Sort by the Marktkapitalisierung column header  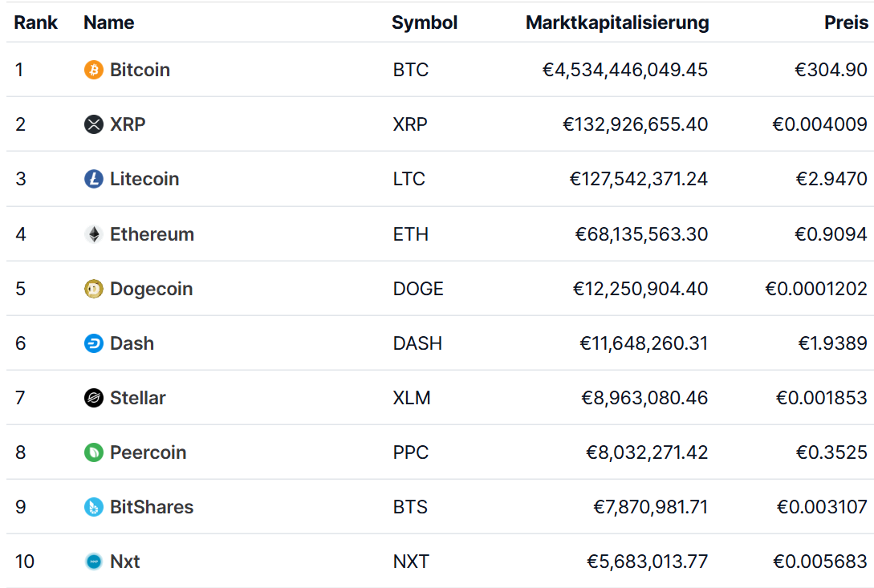coord(617,22)
